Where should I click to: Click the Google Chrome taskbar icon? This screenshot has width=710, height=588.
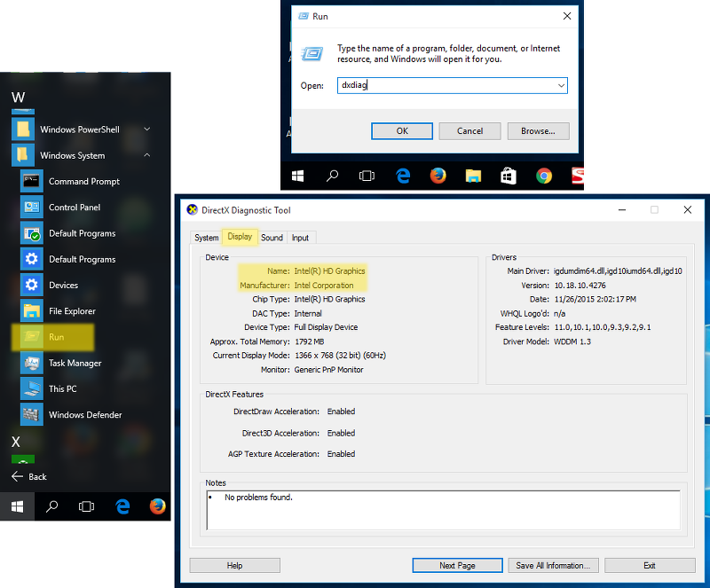544,176
